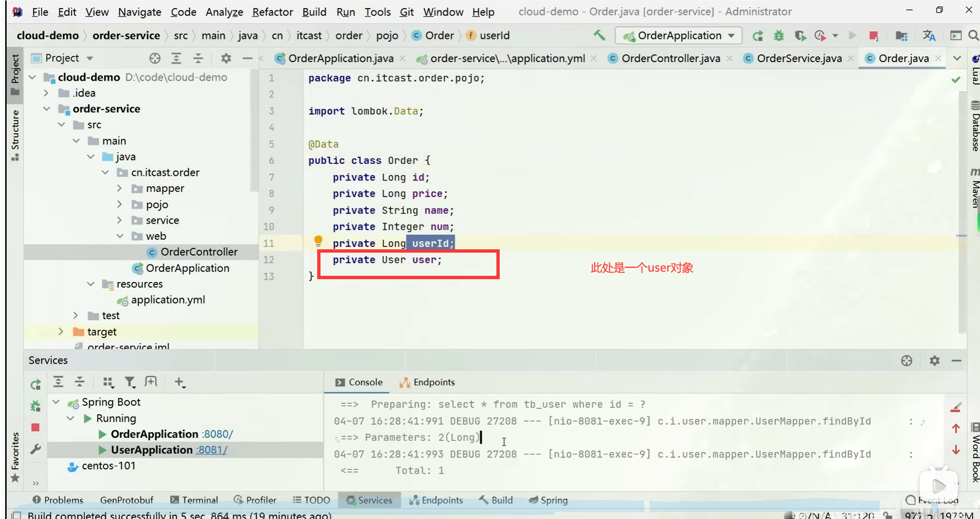Click the add service plus icon

point(179,382)
